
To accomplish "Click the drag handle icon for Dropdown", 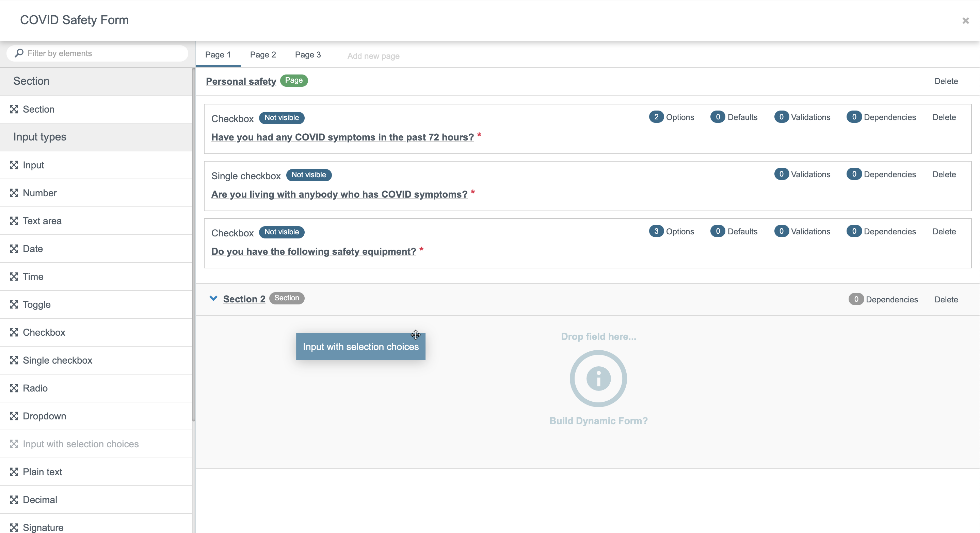I will click(14, 416).
